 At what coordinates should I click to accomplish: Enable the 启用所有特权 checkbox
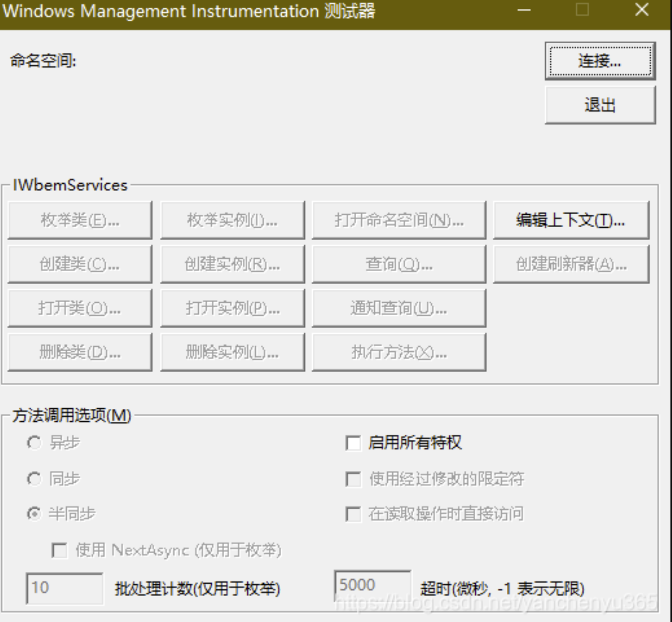pyautogui.click(x=353, y=443)
